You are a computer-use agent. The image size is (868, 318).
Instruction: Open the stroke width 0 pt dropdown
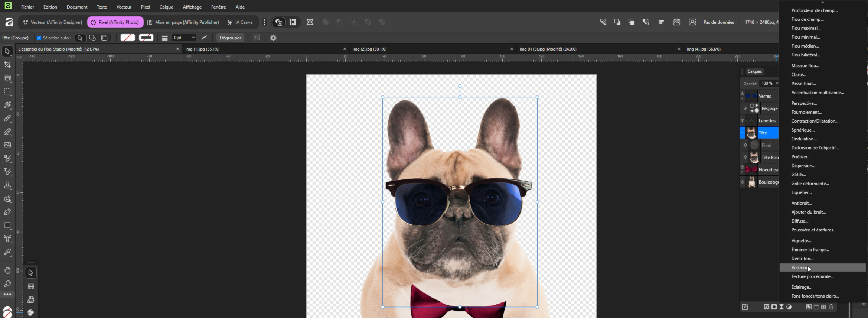pyautogui.click(x=193, y=38)
